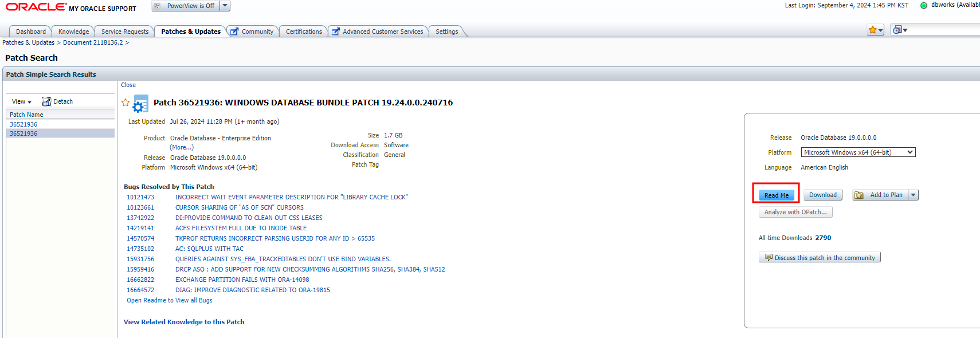980x338 pixels.
Task: Open the Platform dropdown Microsoft Windows x64
Action: coord(858,152)
